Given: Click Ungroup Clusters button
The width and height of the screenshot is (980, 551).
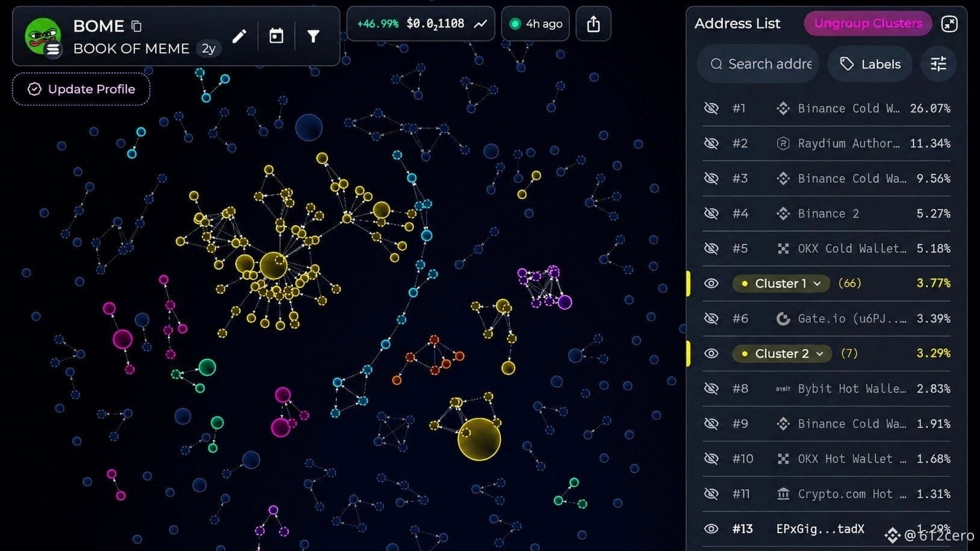Looking at the screenshot, I should click(x=868, y=23).
